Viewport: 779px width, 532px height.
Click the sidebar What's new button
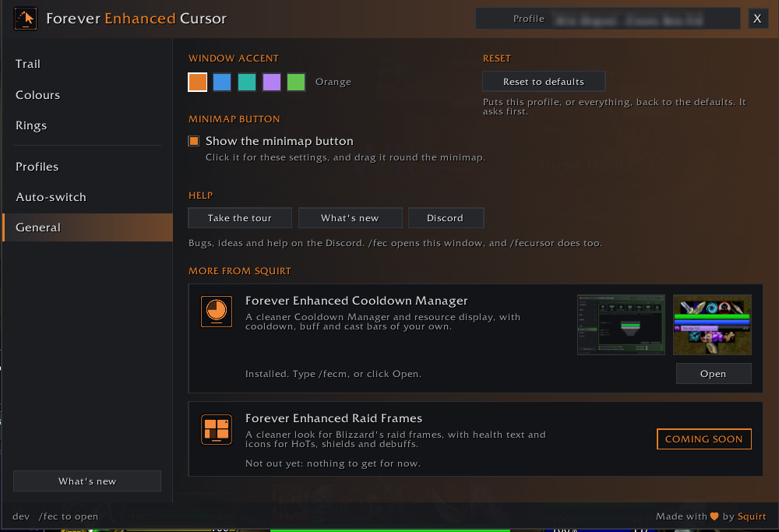coord(87,481)
